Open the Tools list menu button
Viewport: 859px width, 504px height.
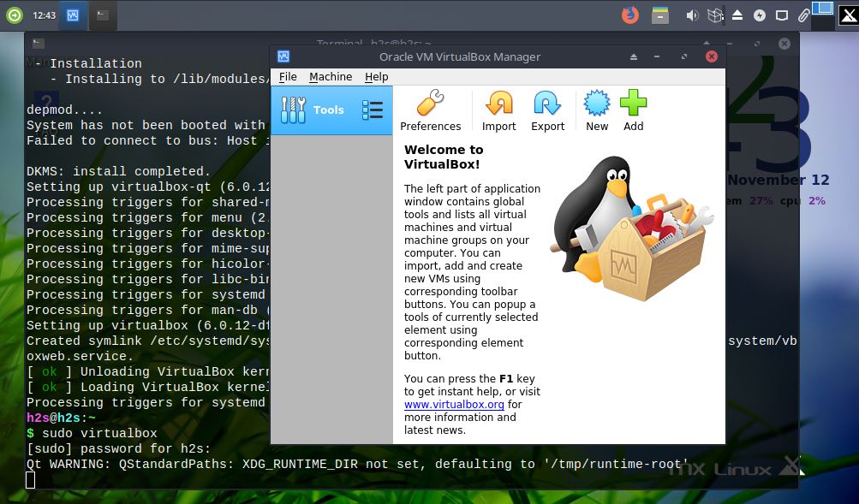(x=373, y=110)
